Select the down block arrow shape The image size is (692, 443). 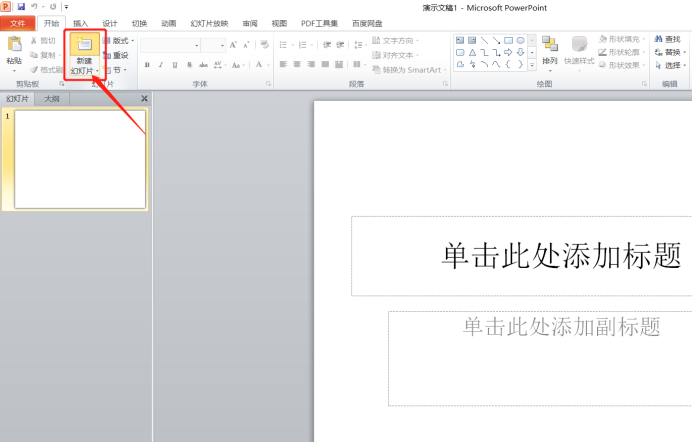521,53
